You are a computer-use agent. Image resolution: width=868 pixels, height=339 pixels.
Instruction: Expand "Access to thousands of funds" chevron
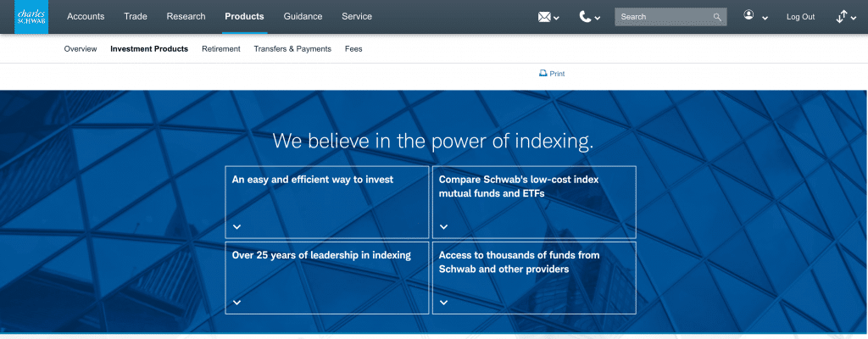point(443,303)
